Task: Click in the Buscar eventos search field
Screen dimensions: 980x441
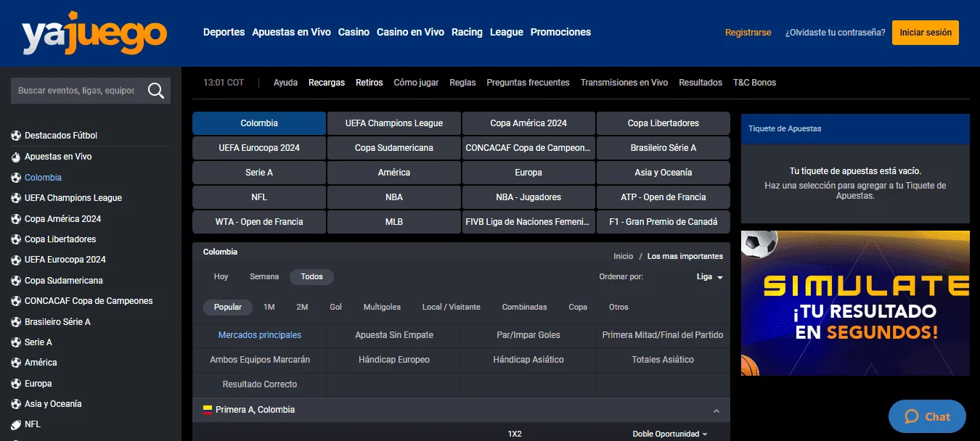Action: pyautogui.click(x=78, y=91)
